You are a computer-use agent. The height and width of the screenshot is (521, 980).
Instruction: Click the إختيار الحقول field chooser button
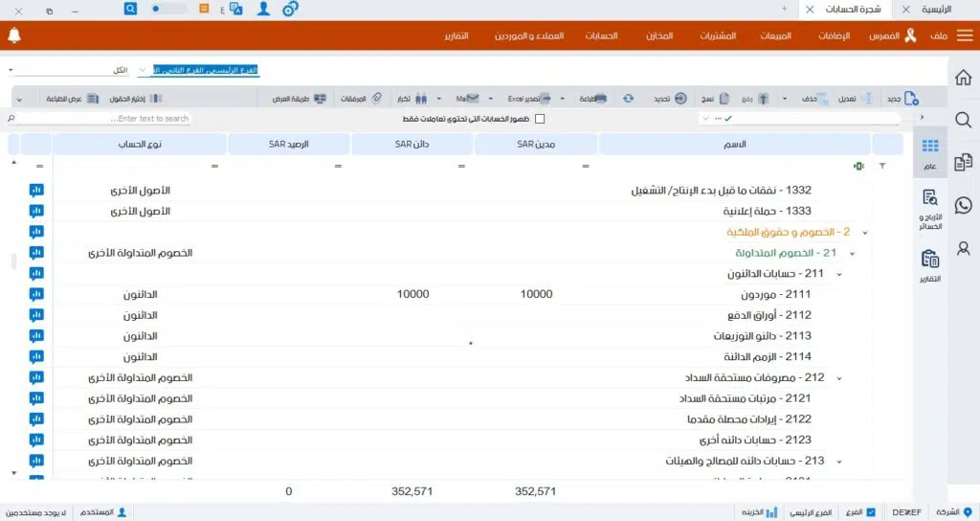pyautogui.click(x=136, y=99)
